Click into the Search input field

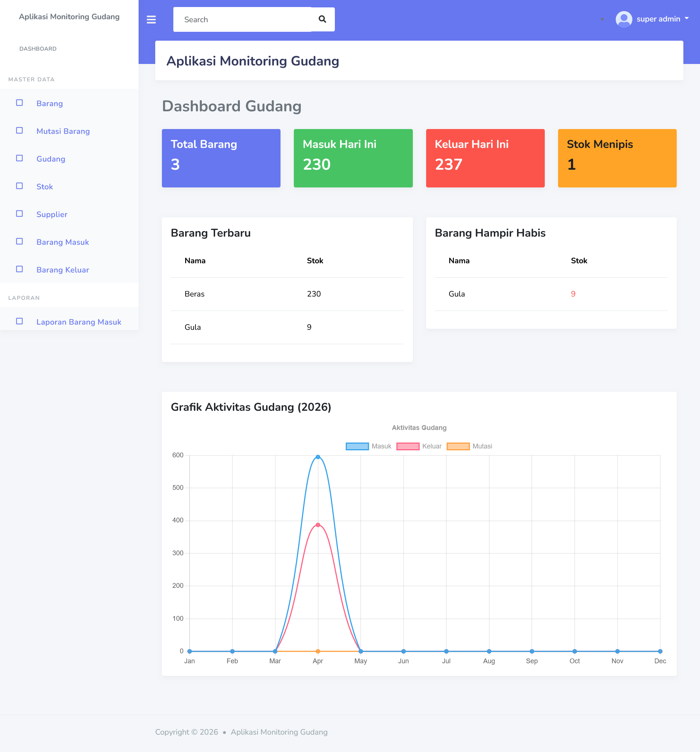click(x=242, y=19)
